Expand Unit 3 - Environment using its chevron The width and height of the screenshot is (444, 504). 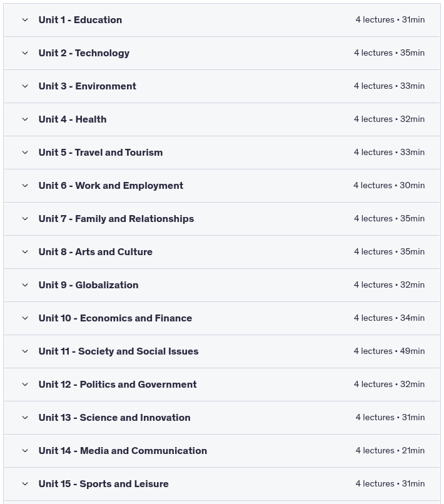tap(25, 86)
